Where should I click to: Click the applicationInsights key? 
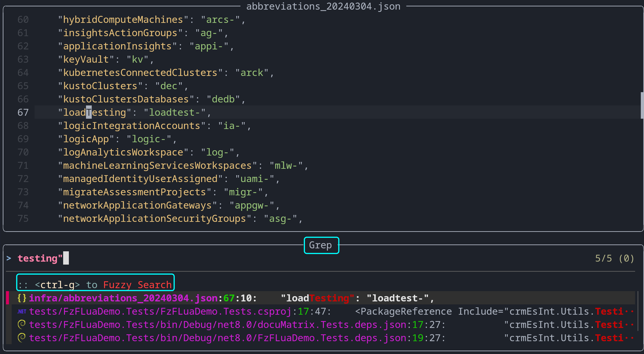[117, 46]
